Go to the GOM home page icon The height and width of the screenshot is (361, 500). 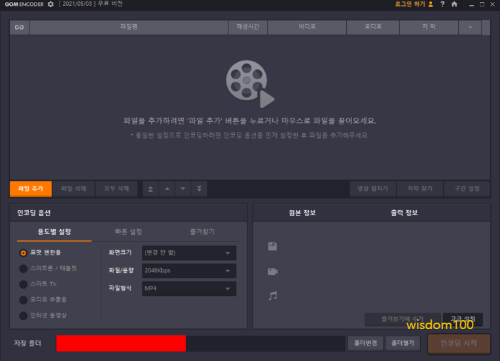tap(454, 4)
